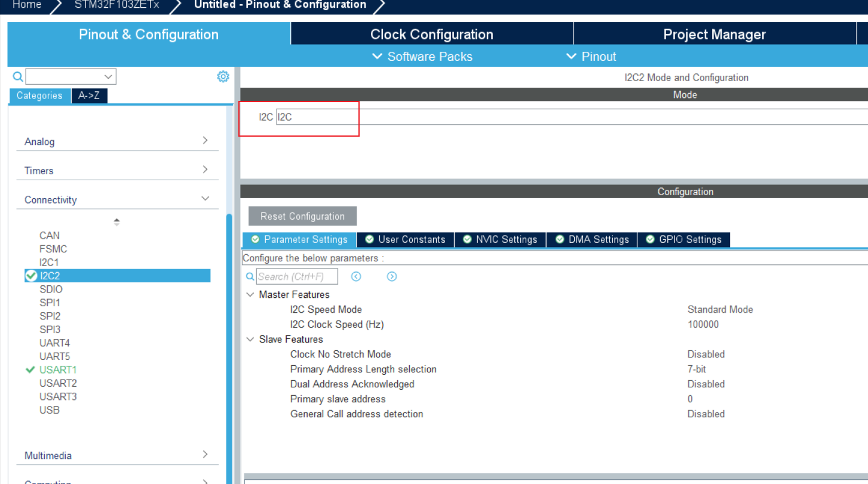Screen dimensions: 868x484
Task: Click Untitled - Pinout & Configuration breadcrumb
Action: pyautogui.click(x=280, y=5)
